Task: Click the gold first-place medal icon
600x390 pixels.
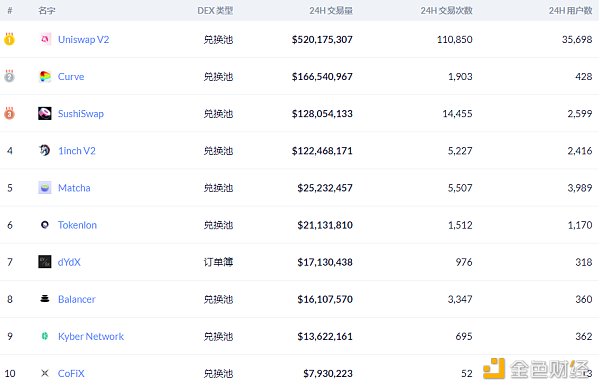Action: coord(9,39)
